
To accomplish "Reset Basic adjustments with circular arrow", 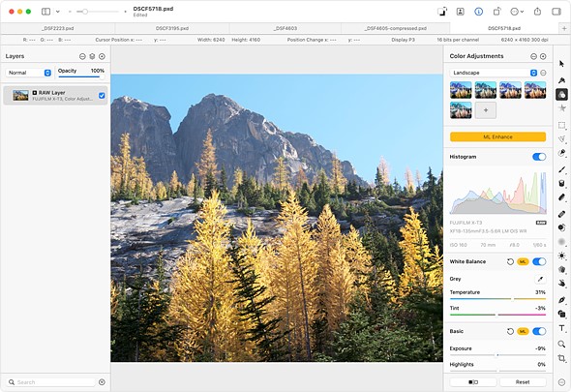I will click(x=510, y=332).
